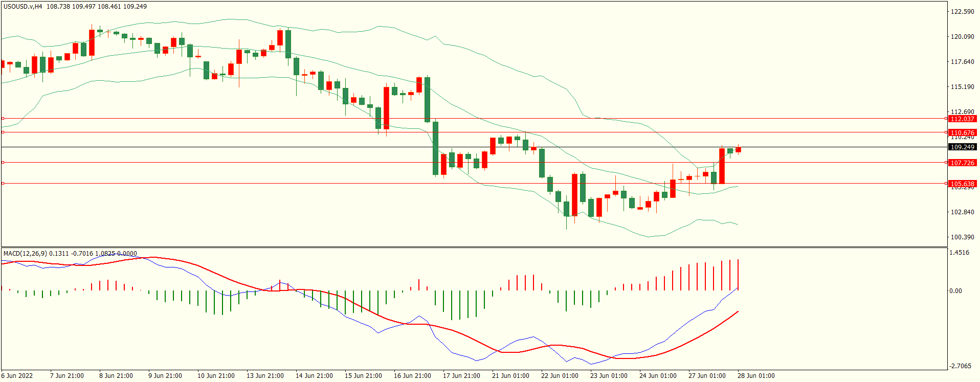Select the 105.638 red price level label
This screenshot has width=980, height=382.
pos(962,184)
